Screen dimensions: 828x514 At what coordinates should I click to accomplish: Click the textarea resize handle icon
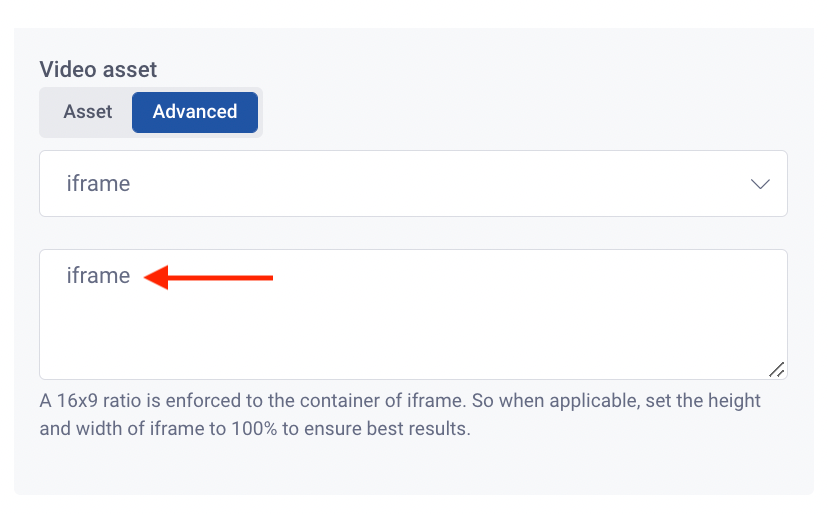click(x=776, y=370)
